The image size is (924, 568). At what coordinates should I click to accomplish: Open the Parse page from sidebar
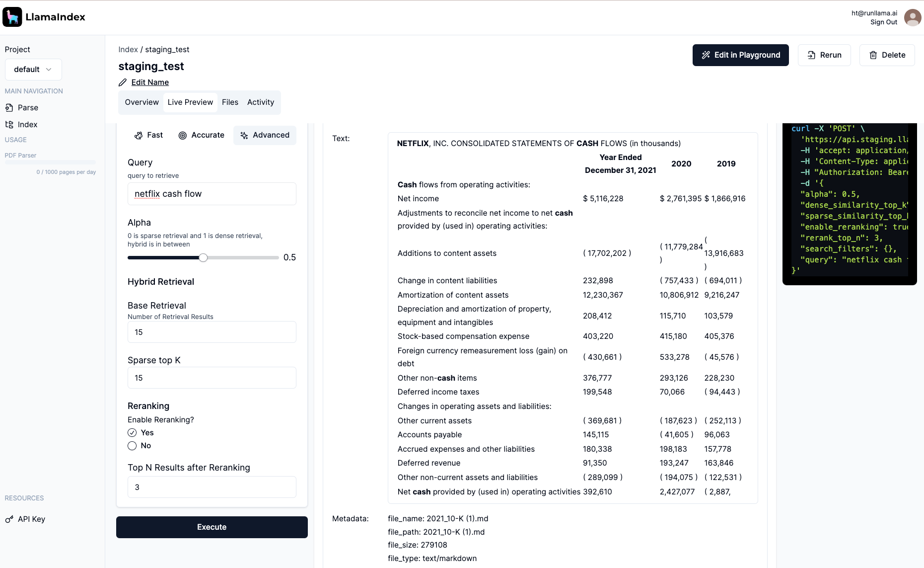click(x=28, y=108)
